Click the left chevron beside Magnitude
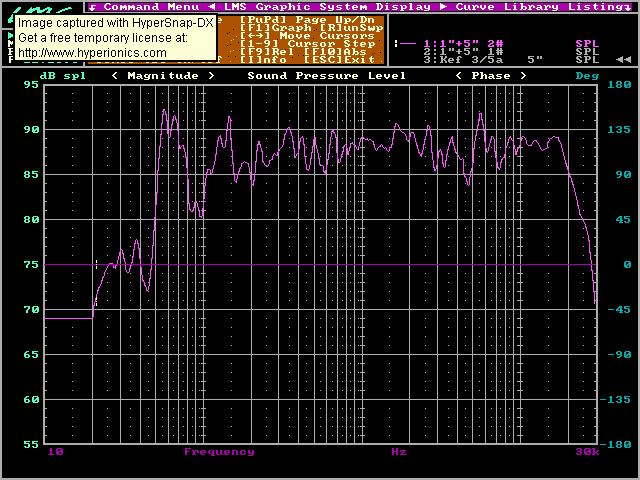This screenshot has height=480, width=640. point(115,76)
